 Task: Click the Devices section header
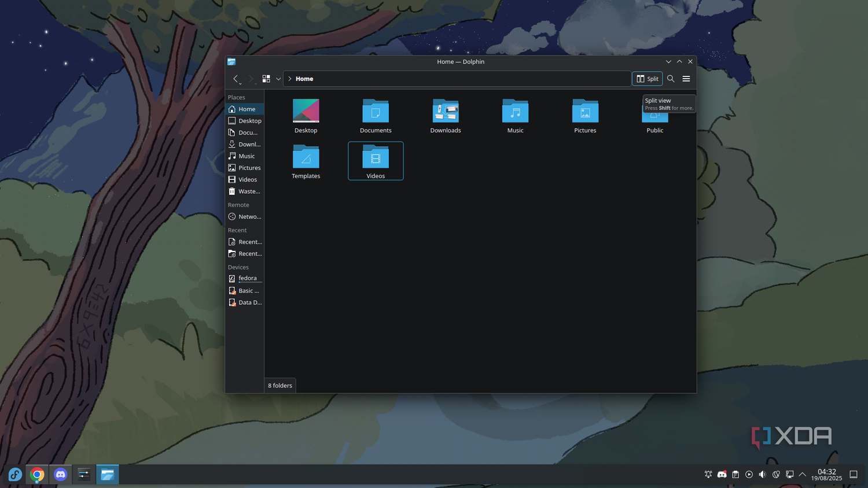tap(238, 267)
